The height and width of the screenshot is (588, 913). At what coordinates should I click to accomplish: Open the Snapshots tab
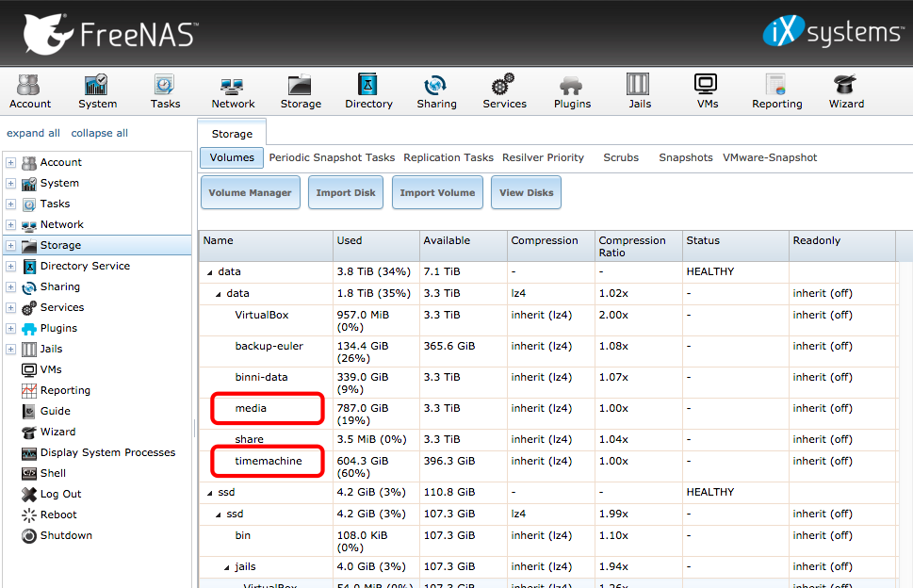click(x=685, y=157)
